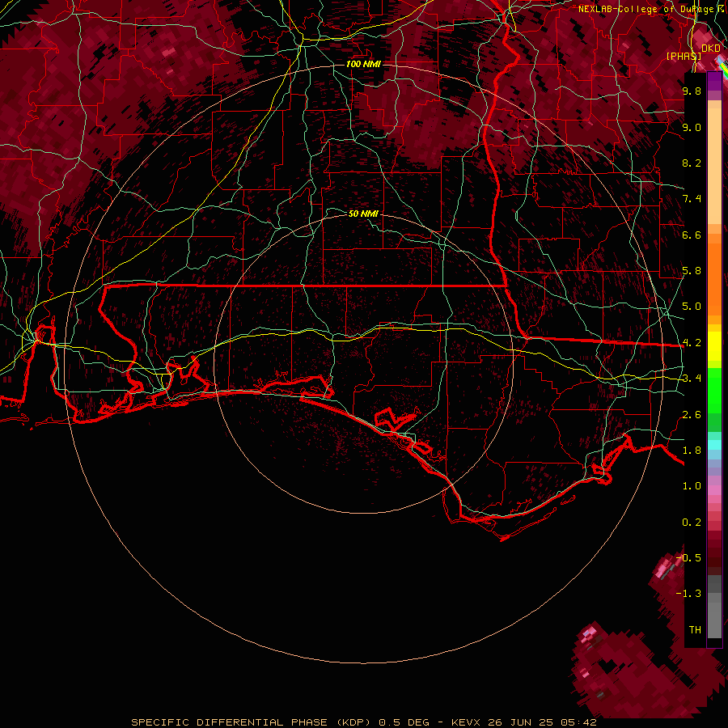
Task: Click the 1.8 scale value
Action: tap(692, 451)
